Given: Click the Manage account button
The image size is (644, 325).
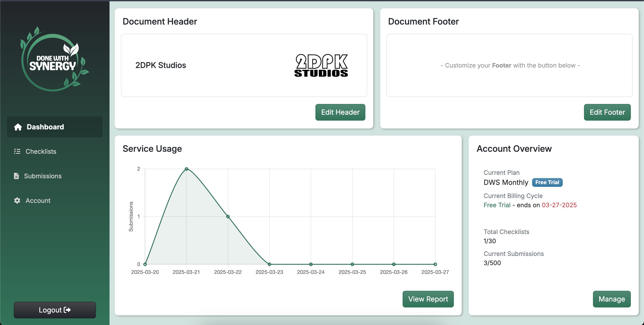Looking at the screenshot, I should tap(612, 299).
